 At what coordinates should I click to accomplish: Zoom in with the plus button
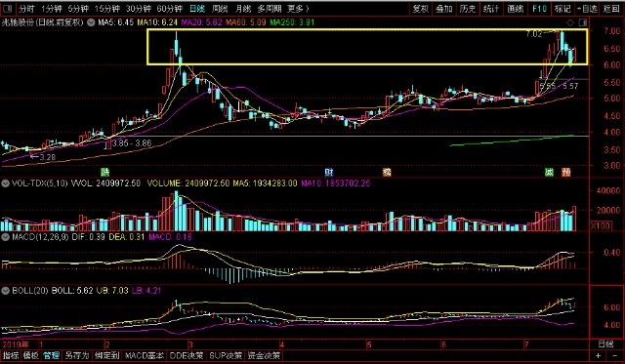598,355
